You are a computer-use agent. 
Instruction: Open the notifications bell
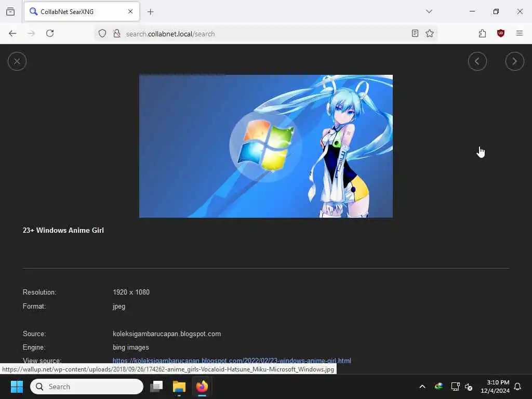tap(517, 387)
